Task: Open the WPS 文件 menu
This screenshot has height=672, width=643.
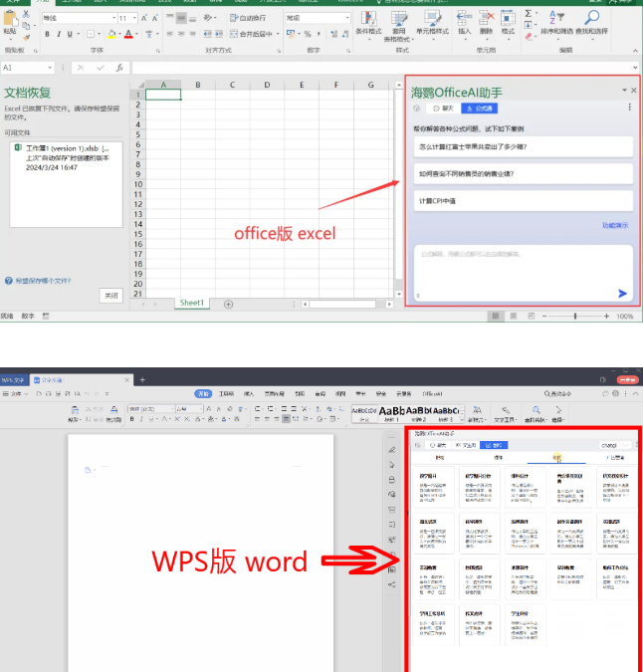Action: pos(15,393)
